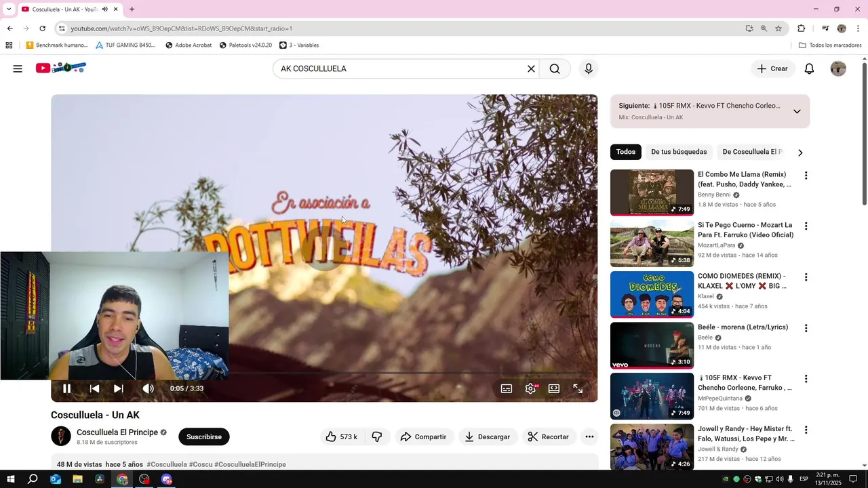Open the tab search dropdown arrow
This screenshot has width=868, height=488.
[9, 9]
